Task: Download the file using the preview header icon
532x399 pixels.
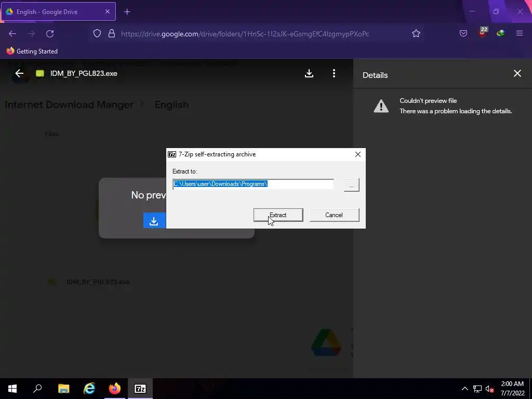Action: pos(309,74)
